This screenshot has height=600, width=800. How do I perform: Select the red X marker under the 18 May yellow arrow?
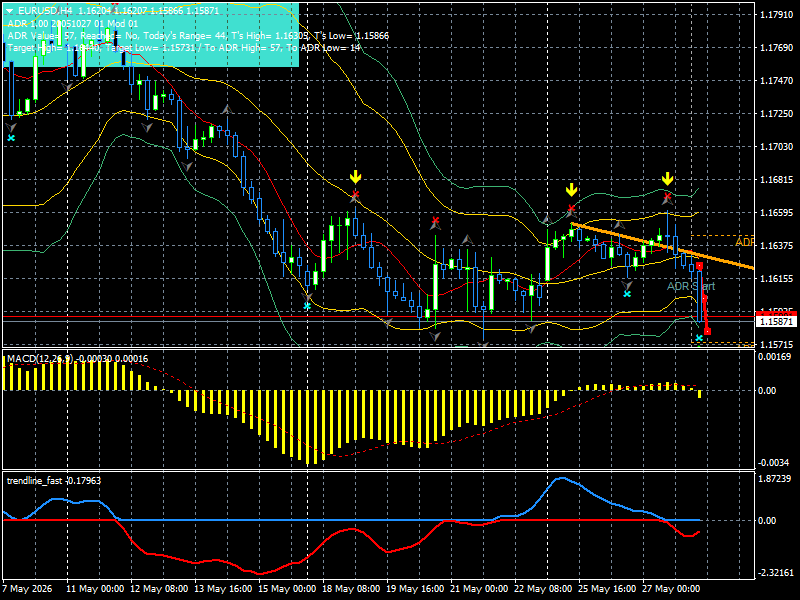tap(356, 194)
